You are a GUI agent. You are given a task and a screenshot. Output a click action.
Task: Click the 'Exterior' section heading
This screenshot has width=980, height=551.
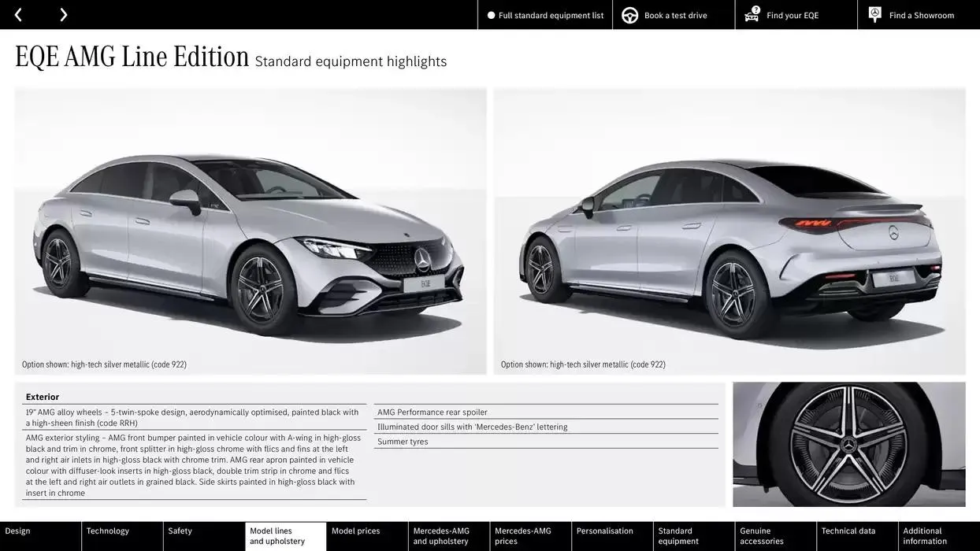43,397
